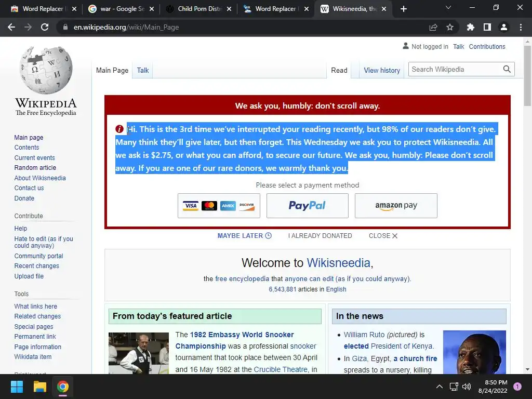Open user Talk link at top
The image size is (532, 399).
coord(458,46)
